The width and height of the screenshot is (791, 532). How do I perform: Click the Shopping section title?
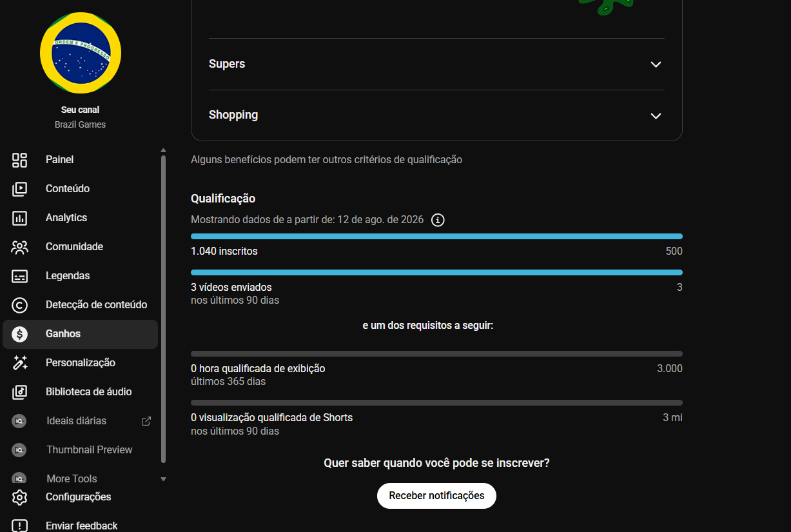(x=233, y=115)
